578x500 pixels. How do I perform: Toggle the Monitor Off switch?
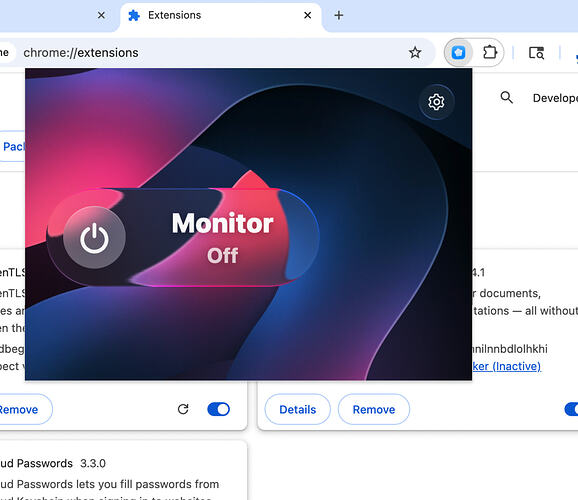(183, 237)
